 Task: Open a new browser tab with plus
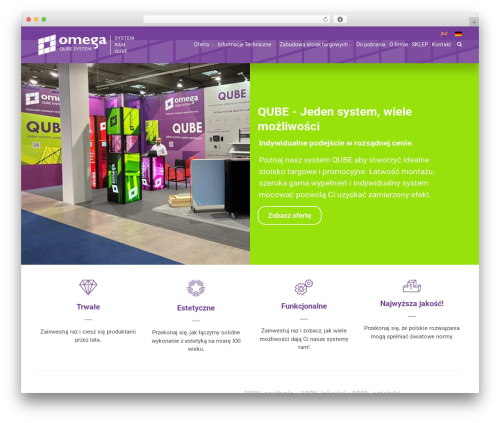(x=474, y=22)
